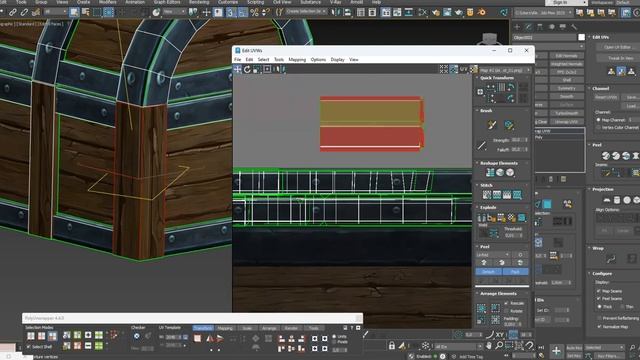Click planar projection icon in Projection rollout
This screenshot has height=360, width=640.
(607, 200)
